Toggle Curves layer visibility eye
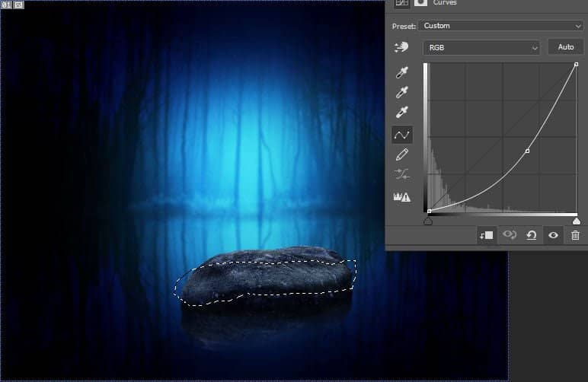 click(553, 235)
